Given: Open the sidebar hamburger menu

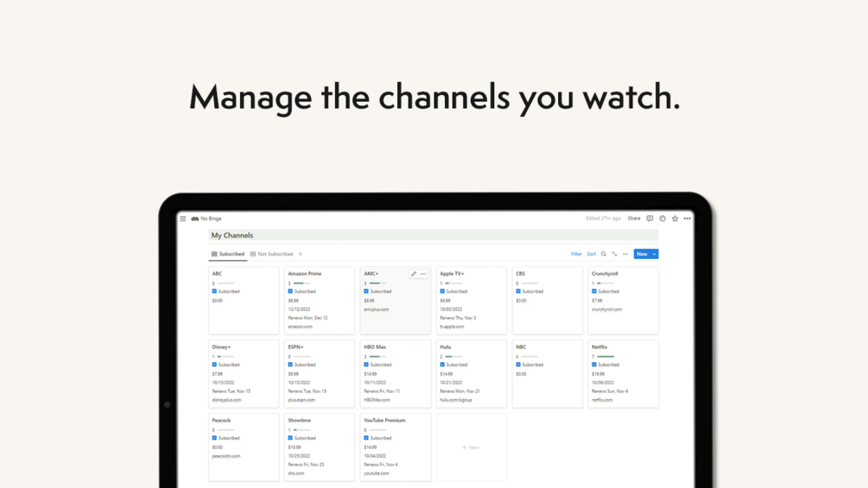Looking at the screenshot, I should (x=183, y=219).
